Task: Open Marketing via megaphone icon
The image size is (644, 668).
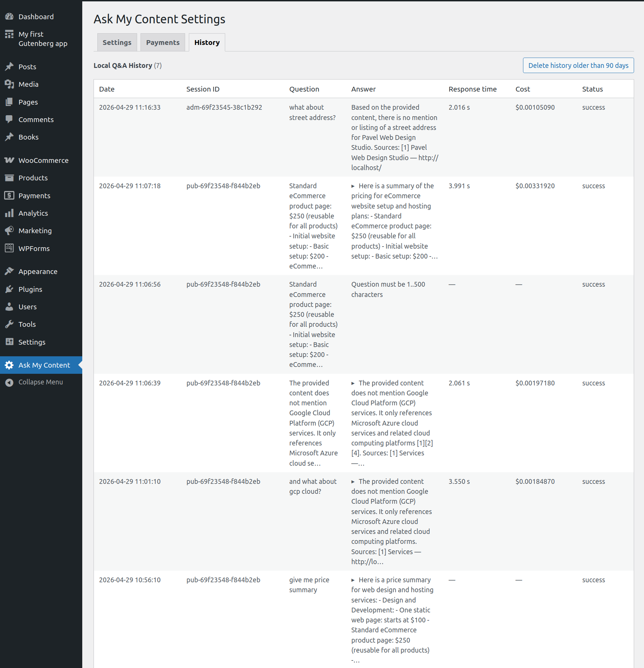Action: point(9,230)
